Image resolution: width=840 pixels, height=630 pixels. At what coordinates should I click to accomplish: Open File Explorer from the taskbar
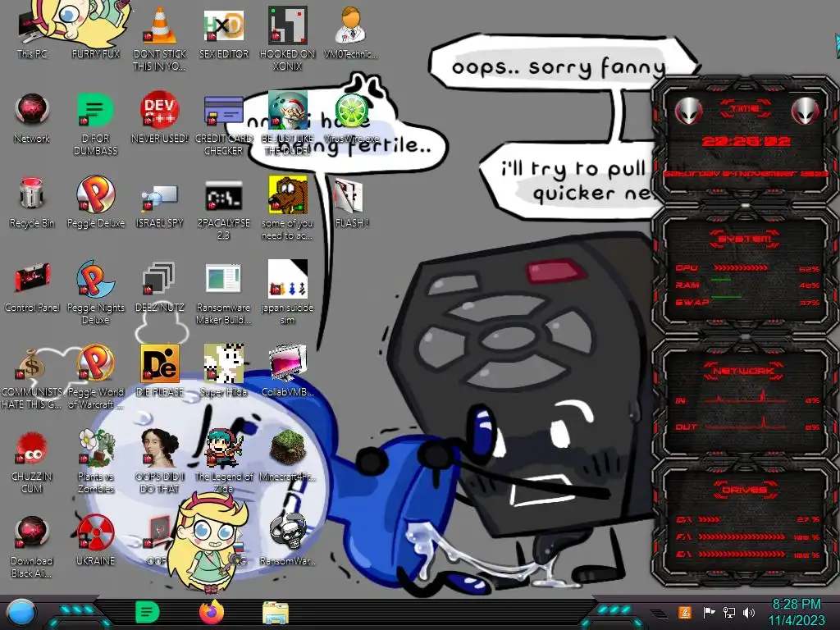pyautogui.click(x=276, y=613)
